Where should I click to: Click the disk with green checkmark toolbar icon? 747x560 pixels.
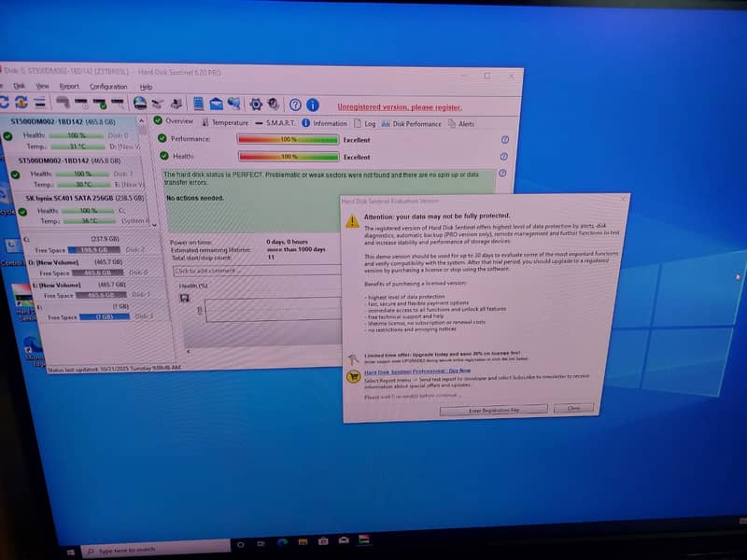pyautogui.click(x=100, y=103)
